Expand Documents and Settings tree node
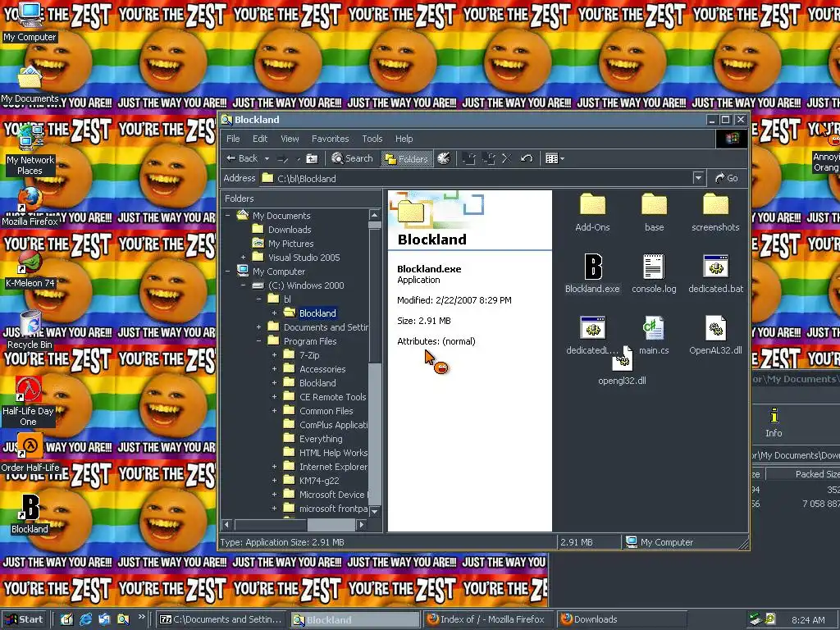Screen dimensions: 840x630 [x=258, y=327]
